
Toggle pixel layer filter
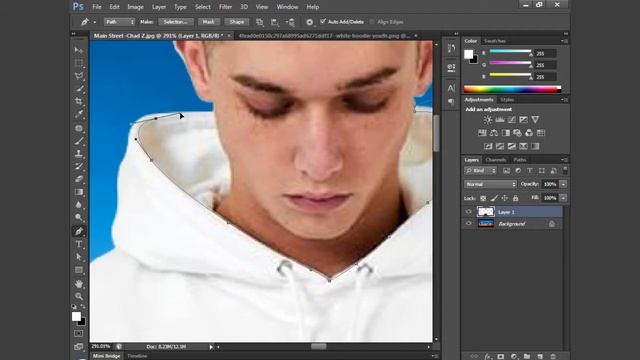507,171
